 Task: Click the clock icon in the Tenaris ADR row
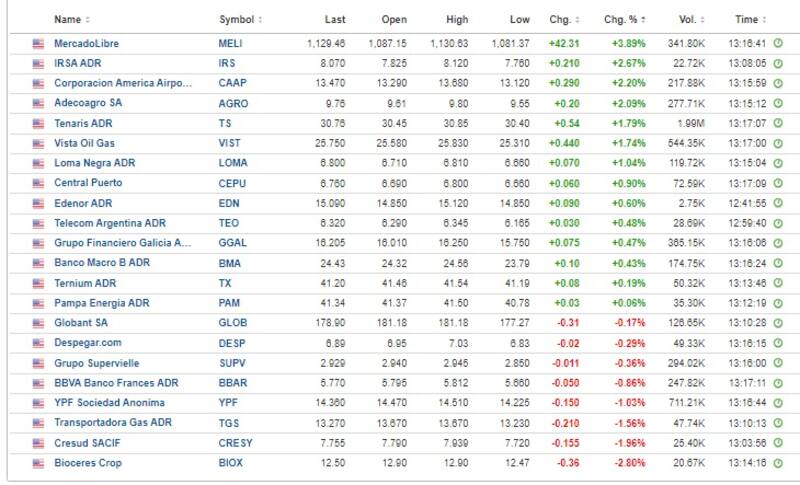[x=778, y=123]
